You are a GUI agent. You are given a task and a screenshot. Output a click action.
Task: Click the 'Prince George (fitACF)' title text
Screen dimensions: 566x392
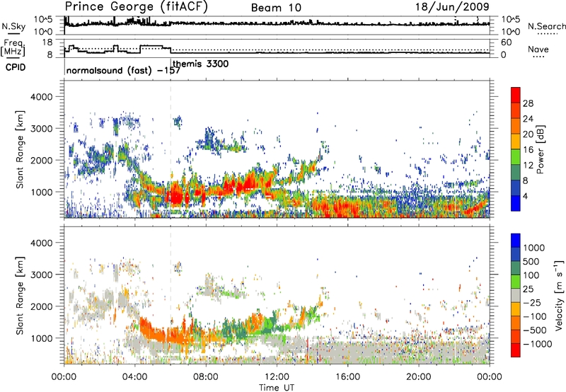[137, 7]
